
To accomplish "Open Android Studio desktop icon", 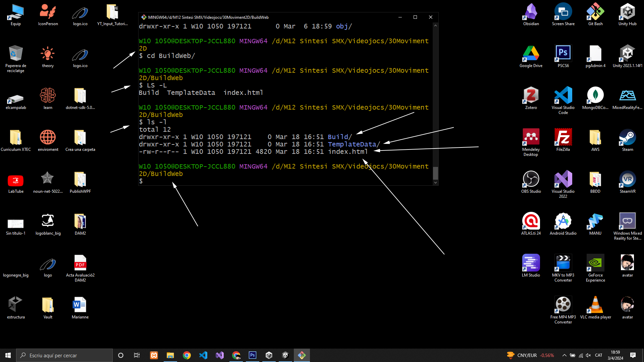I will click(563, 221).
